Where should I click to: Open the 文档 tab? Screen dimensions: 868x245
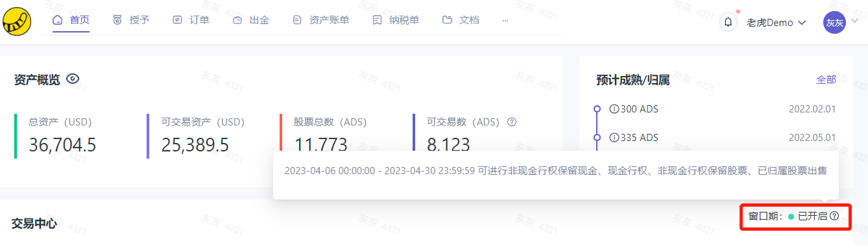click(x=461, y=20)
